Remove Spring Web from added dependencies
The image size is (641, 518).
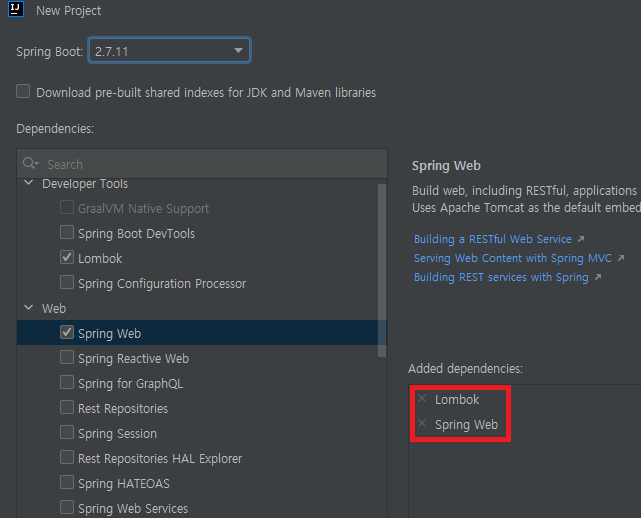click(422, 423)
